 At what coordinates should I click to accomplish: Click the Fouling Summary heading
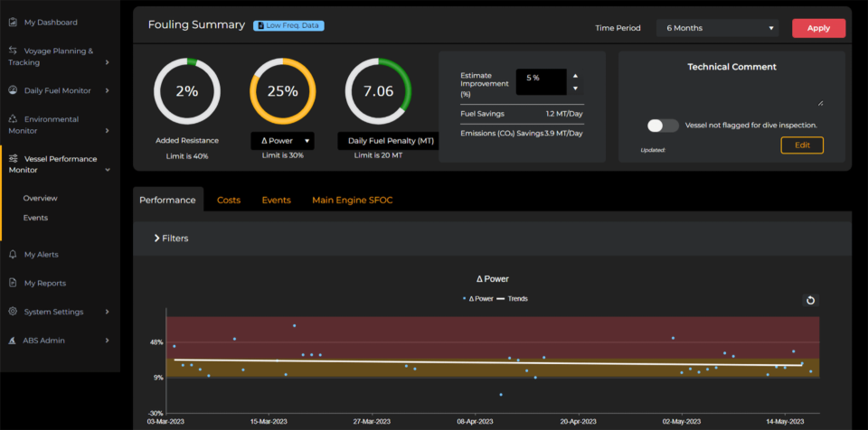pos(196,25)
